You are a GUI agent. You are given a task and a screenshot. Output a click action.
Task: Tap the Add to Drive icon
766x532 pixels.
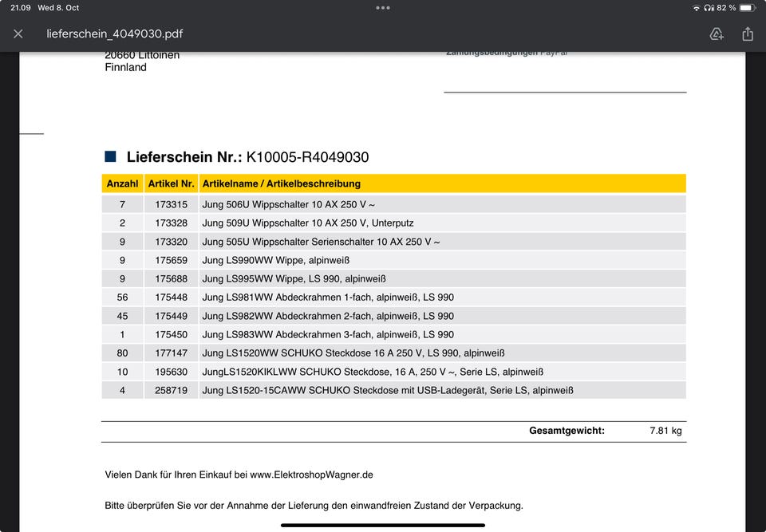[717, 33]
